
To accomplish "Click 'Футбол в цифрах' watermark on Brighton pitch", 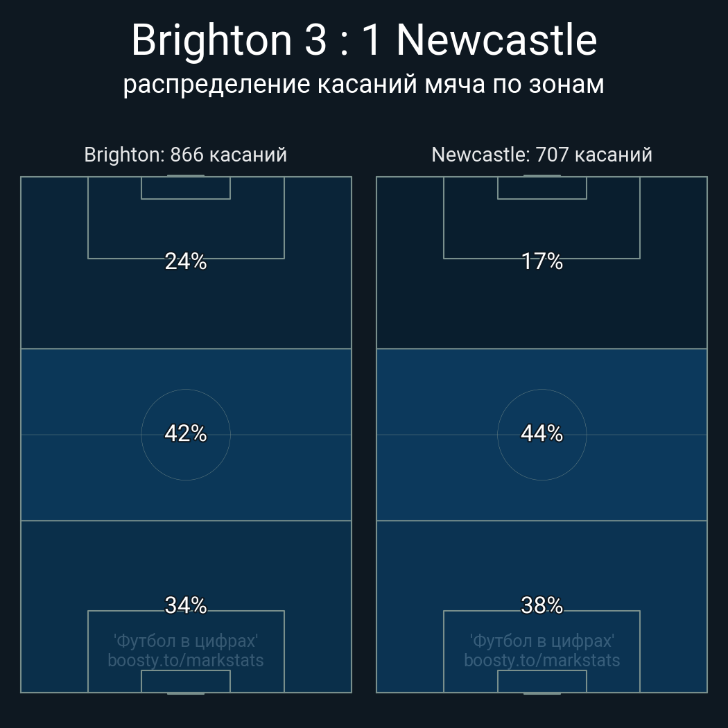I will [186, 641].
